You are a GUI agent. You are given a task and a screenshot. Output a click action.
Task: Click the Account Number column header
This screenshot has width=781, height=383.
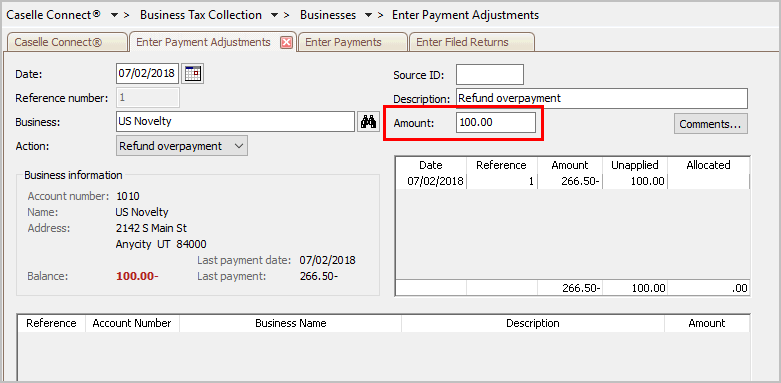point(132,323)
